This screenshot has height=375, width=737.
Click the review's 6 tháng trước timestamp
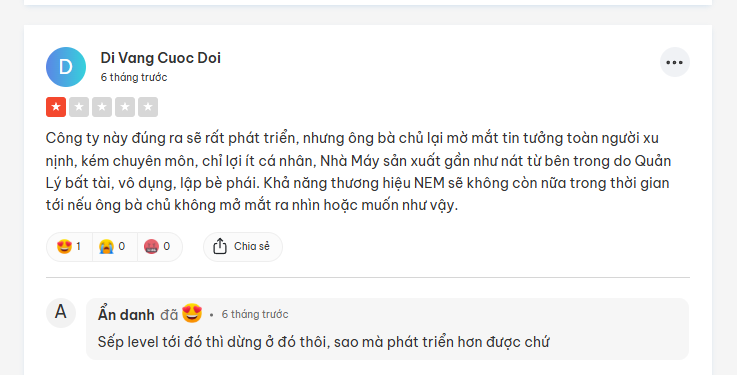pos(134,77)
